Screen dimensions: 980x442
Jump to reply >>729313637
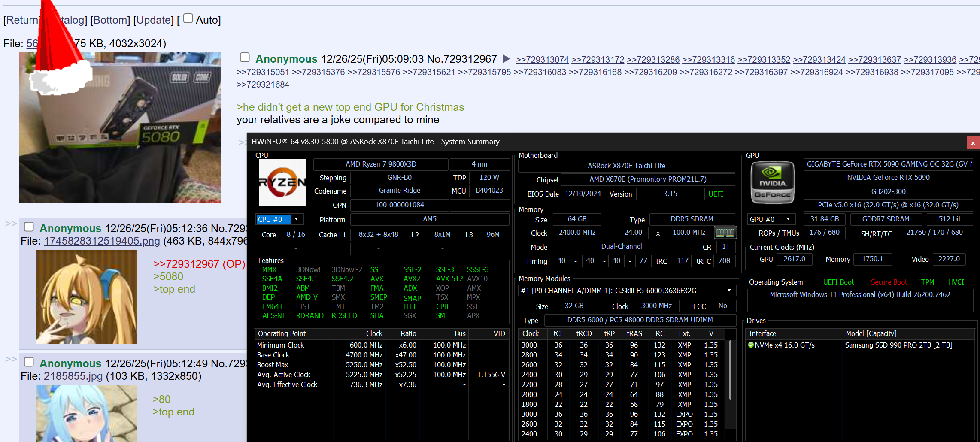pos(874,60)
